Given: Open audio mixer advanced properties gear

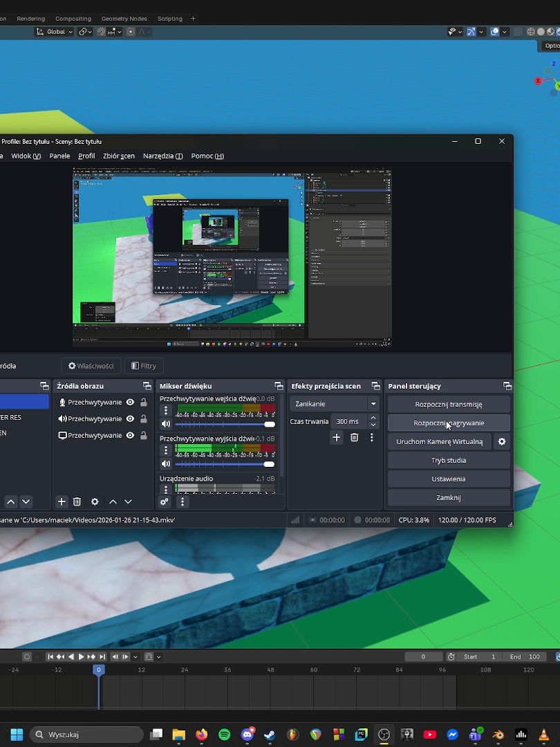Looking at the screenshot, I should point(165,501).
